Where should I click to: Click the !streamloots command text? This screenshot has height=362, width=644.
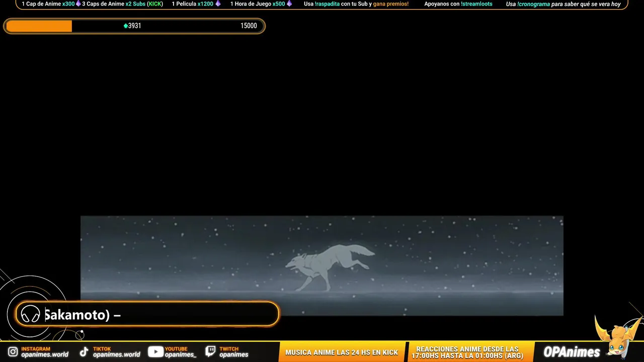click(476, 4)
